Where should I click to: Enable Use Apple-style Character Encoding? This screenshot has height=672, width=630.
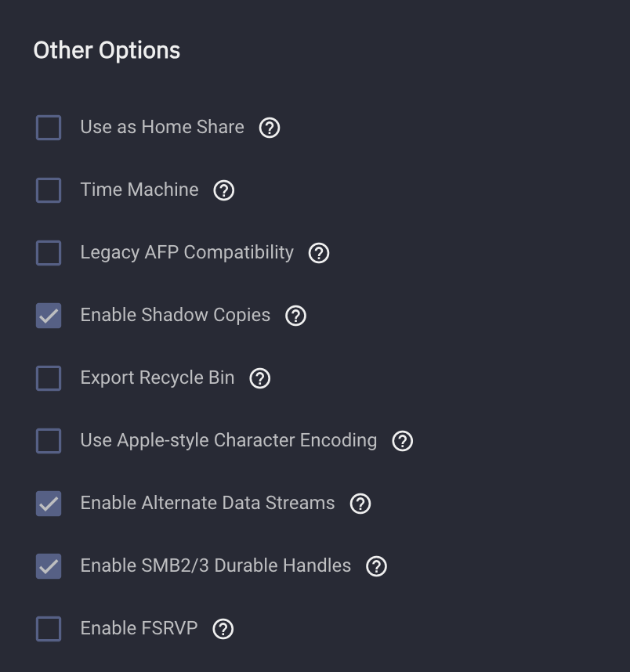point(48,441)
